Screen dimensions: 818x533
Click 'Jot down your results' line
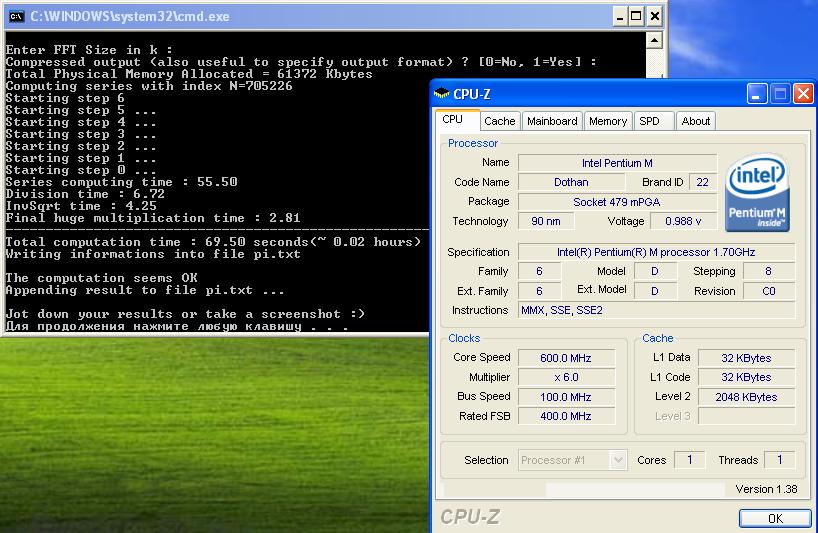point(185,314)
